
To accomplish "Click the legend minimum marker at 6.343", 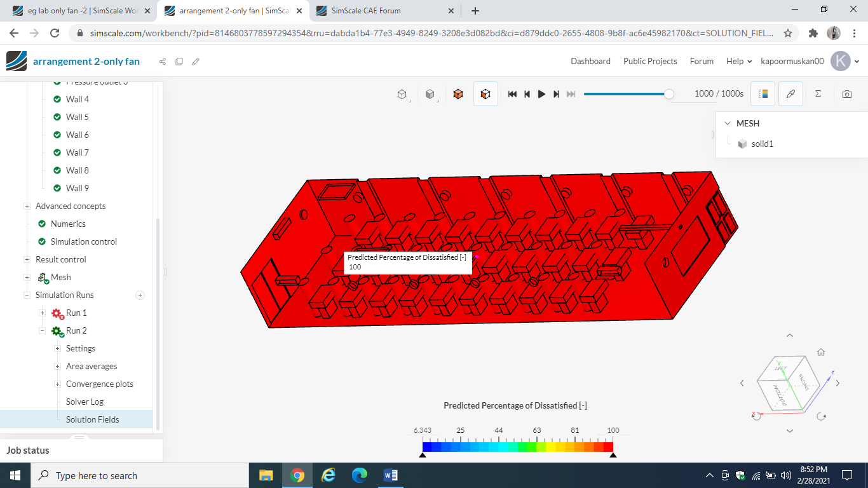I will (x=423, y=454).
